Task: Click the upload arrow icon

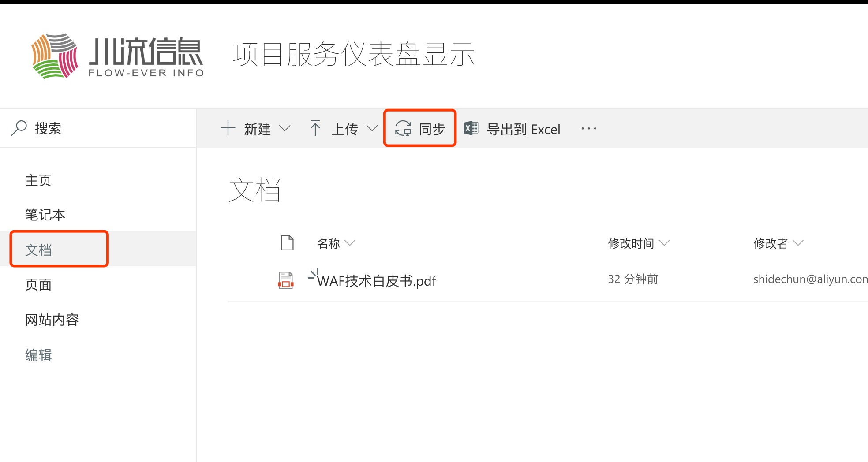Action: coord(315,128)
